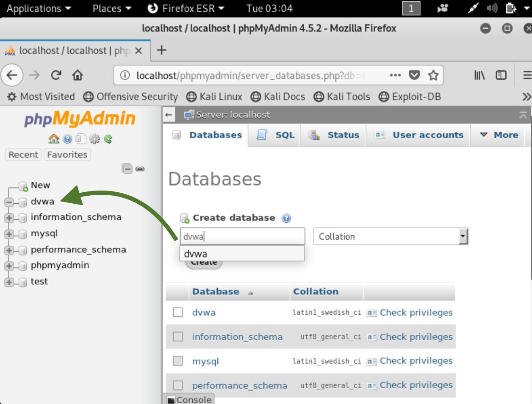Collapse all tree items icon
532x404 pixels.
pyautogui.click(x=127, y=169)
